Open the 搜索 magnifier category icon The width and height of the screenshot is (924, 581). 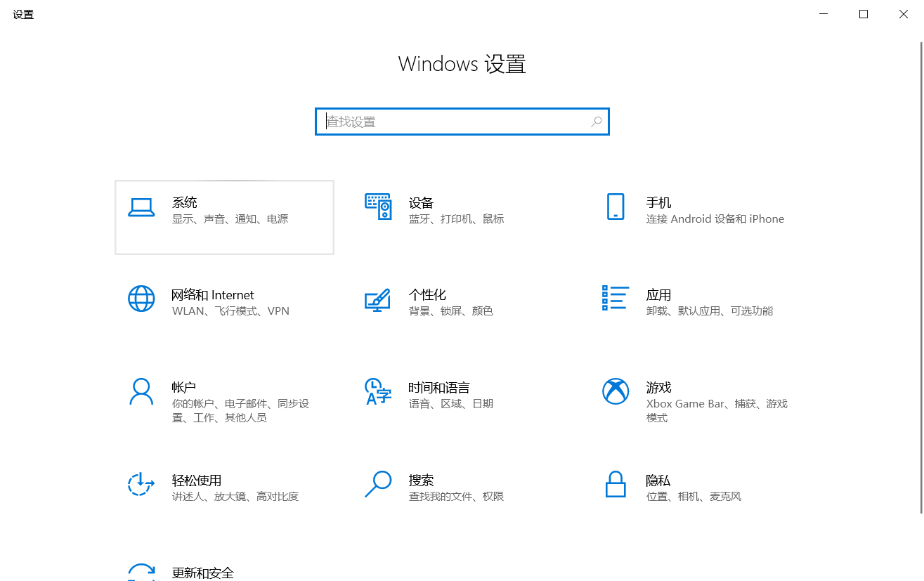pos(378,483)
